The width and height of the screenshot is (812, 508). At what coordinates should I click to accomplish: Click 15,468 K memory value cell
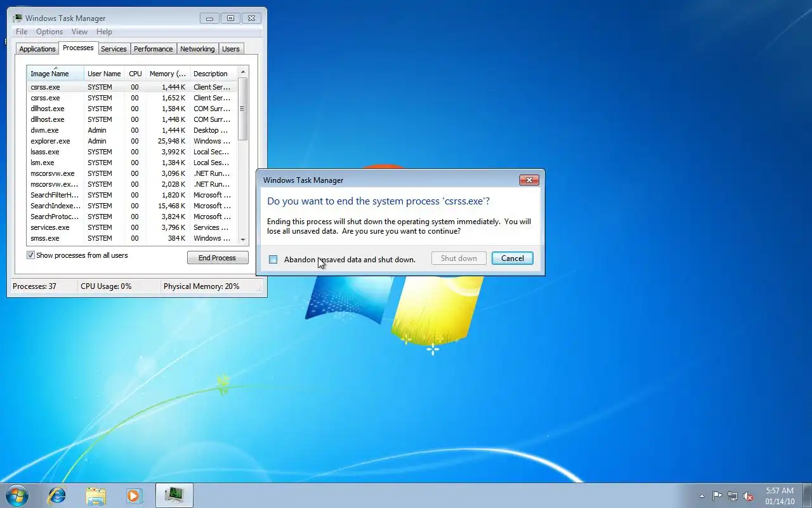click(x=170, y=206)
